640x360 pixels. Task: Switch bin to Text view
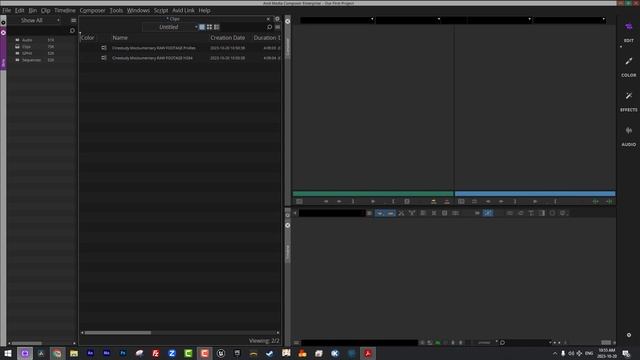[202, 27]
